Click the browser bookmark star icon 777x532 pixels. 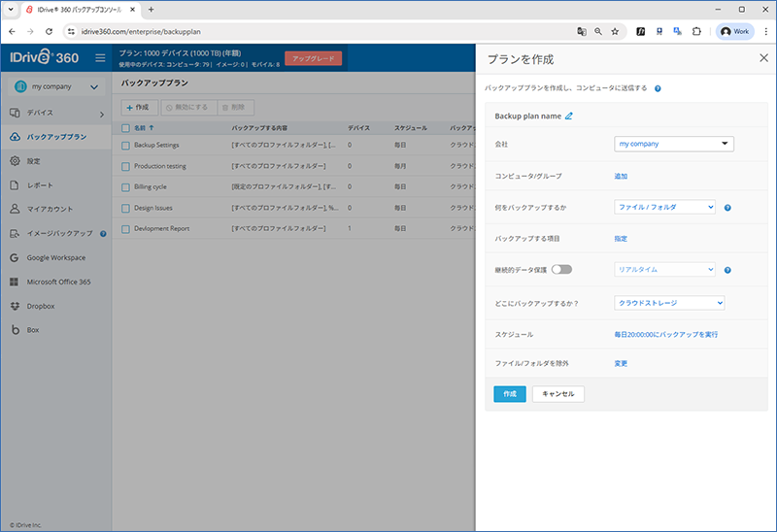615,31
